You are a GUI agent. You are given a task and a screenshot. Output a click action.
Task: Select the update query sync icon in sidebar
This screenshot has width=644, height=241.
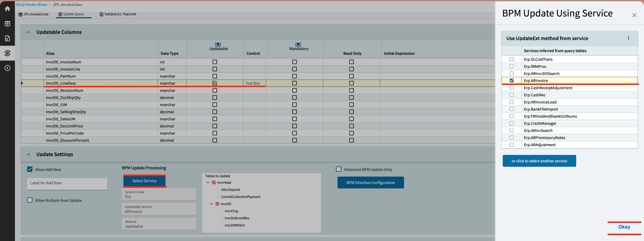pos(7,53)
